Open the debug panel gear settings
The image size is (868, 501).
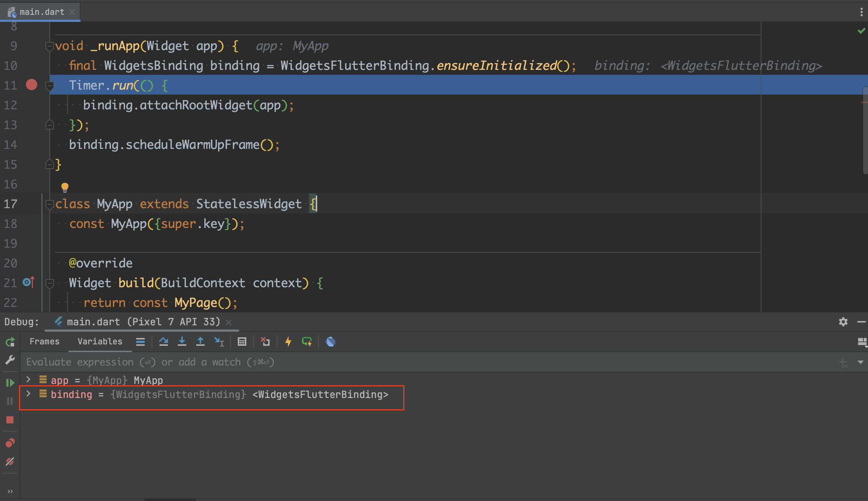click(843, 322)
